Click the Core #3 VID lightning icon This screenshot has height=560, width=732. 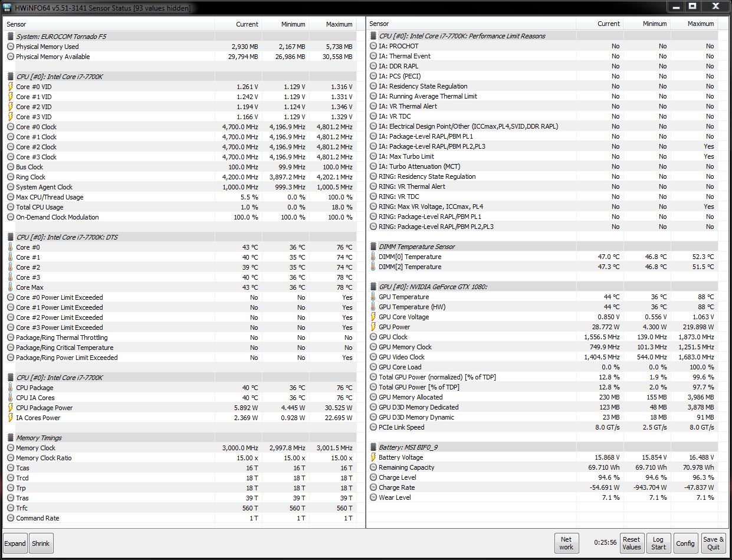[11, 117]
